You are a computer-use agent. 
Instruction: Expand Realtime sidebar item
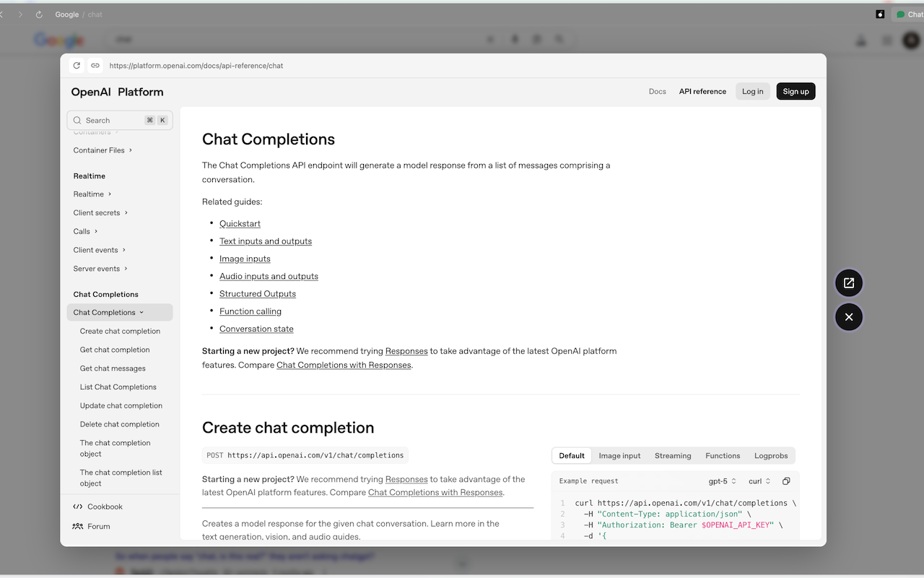(92, 194)
